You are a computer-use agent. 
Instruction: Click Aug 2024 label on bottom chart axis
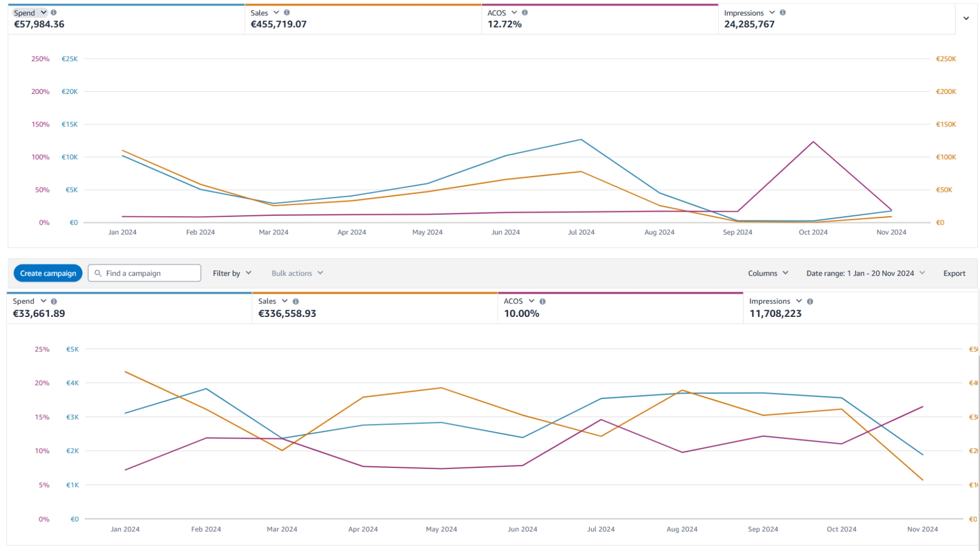pyautogui.click(x=682, y=530)
